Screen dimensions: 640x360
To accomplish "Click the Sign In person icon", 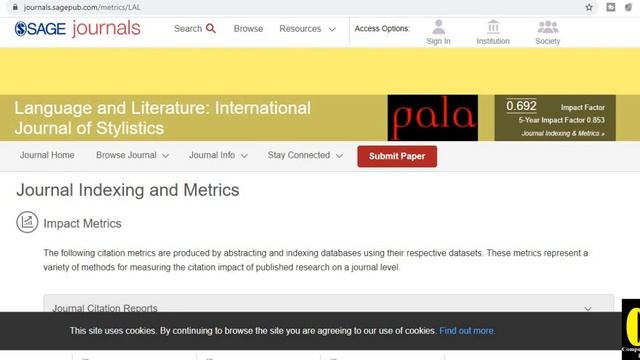I will coord(438,27).
